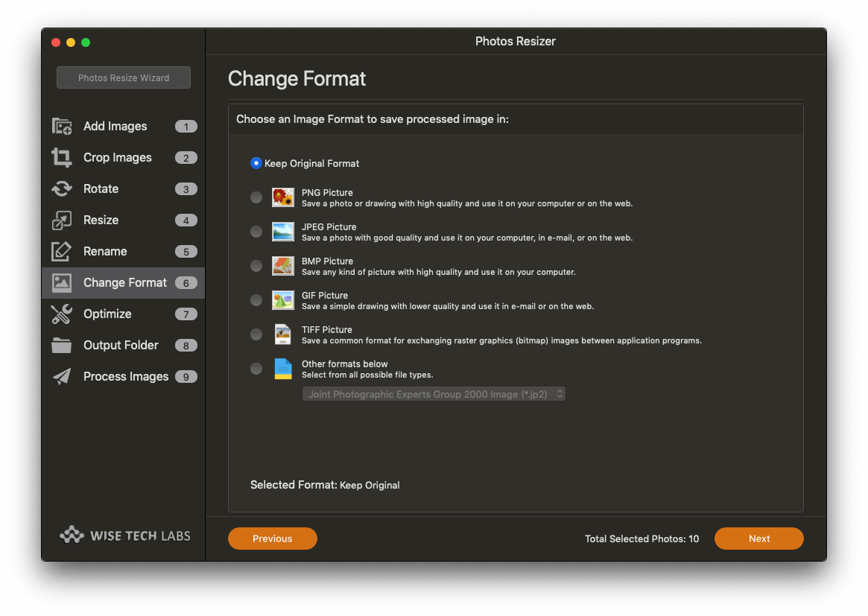Click the Change Format picture icon
The image size is (868, 616).
click(x=61, y=283)
